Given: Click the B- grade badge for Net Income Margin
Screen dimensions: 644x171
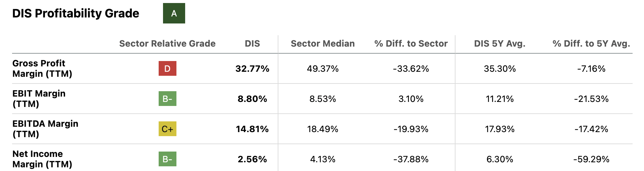Looking at the screenshot, I should coord(167,159).
